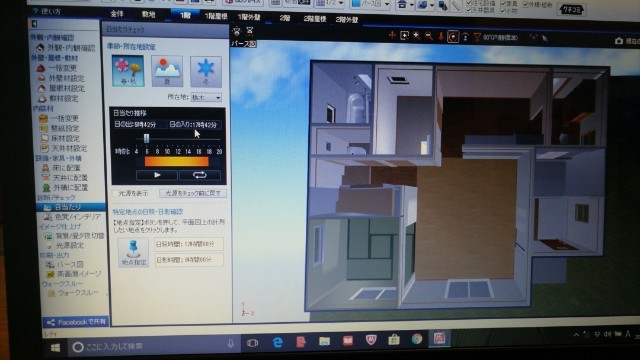Enable the 光源を表示 checkbox
Viewport: 640px width, 360px height.
(116, 193)
